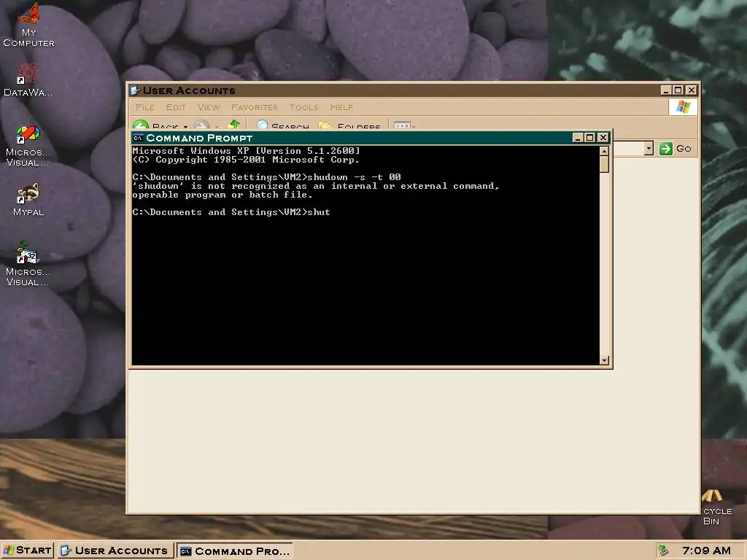This screenshot has width=747, height=560.
Task: Switch to User Accounts taskbar button
Action: (x=115, y=551)
